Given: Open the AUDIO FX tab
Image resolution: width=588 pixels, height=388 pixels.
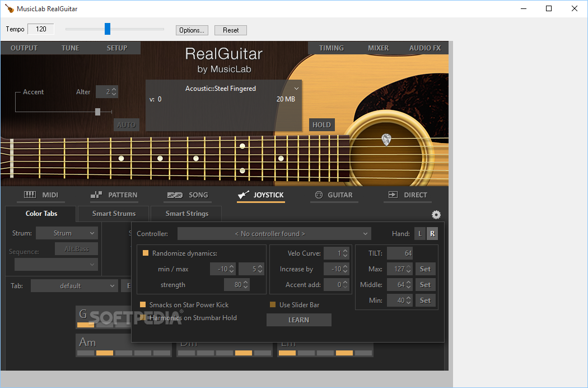Looking at the screenshot, I should pos(425,48).
